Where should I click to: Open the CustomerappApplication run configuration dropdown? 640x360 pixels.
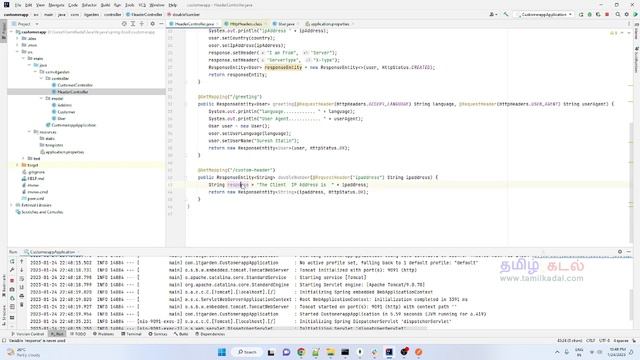pyautogui.click(x=544, y=14)
